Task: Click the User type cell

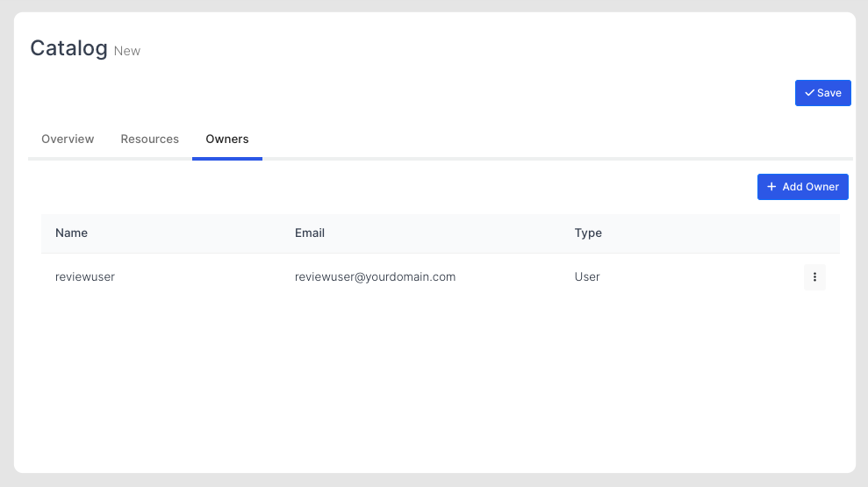Action: click(x=587, y=276)
